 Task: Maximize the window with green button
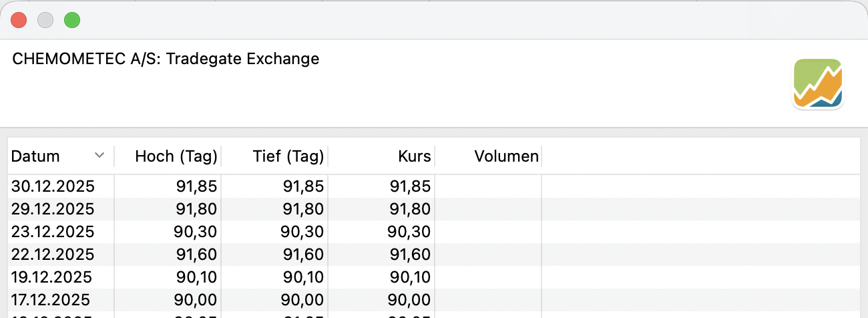72,20
